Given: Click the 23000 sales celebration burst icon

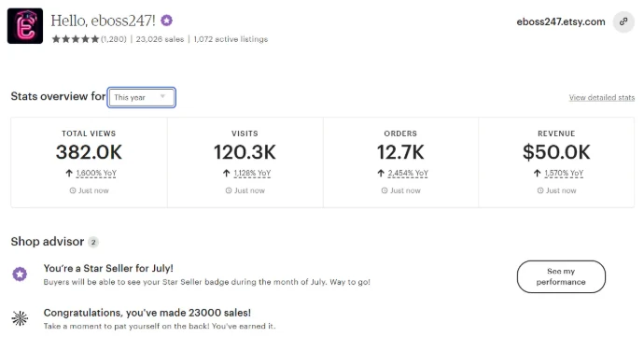Looking at the screenshot, I should (x=20, y=318).
